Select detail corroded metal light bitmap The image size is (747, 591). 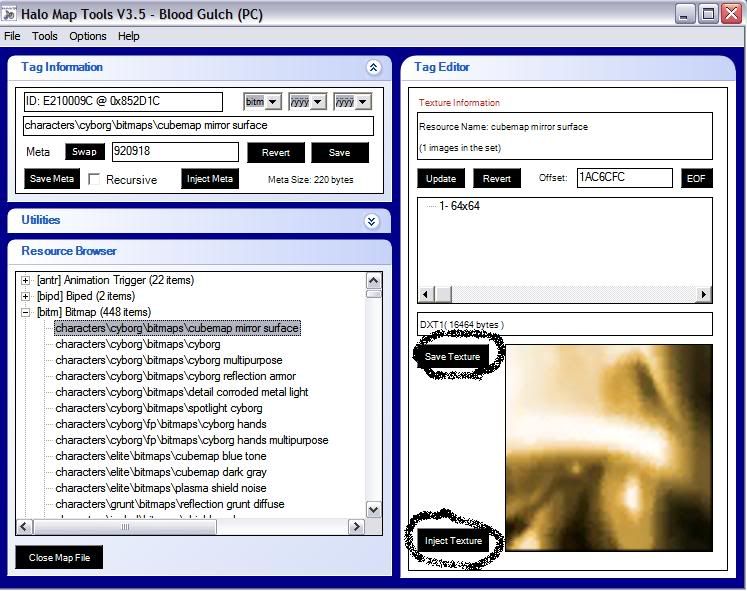[182, 392]
